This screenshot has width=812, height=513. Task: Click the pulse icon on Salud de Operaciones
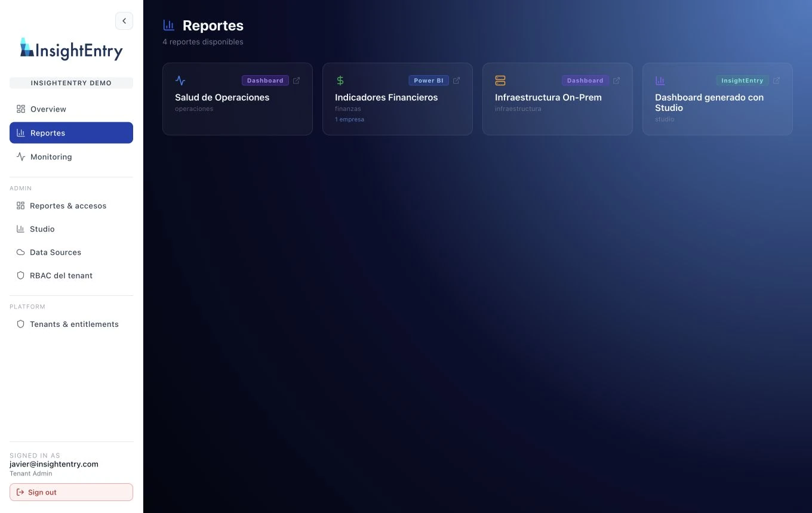coord(180,81)
